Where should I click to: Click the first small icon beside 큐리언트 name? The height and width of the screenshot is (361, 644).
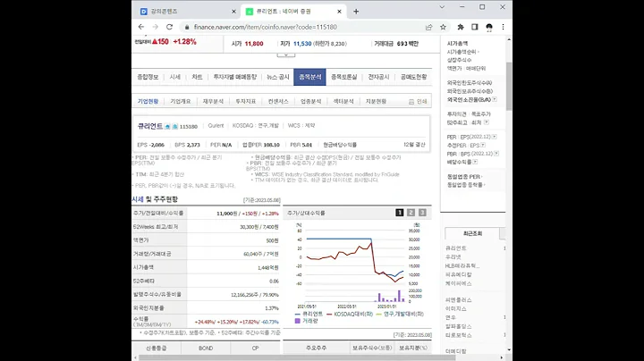tap(167, 126)
